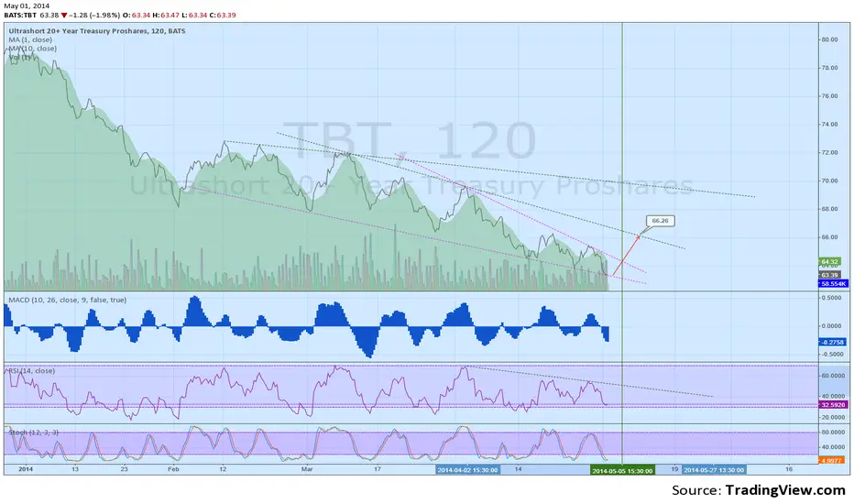Click the 60.0000 RSI axis label
Image resolution: width=854 pixels, height=504 pixels.
pos(833,376)
